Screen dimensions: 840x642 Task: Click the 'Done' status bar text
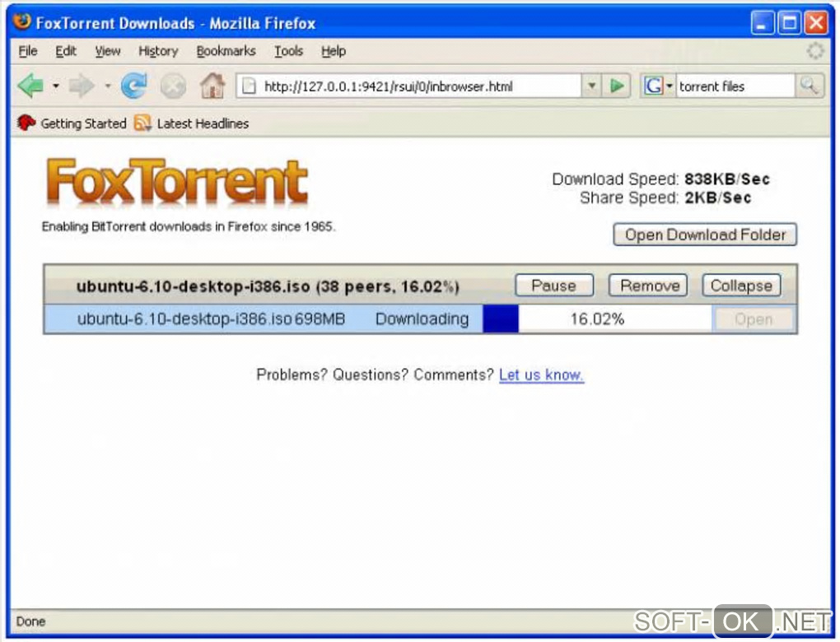(x=30, y=621)
